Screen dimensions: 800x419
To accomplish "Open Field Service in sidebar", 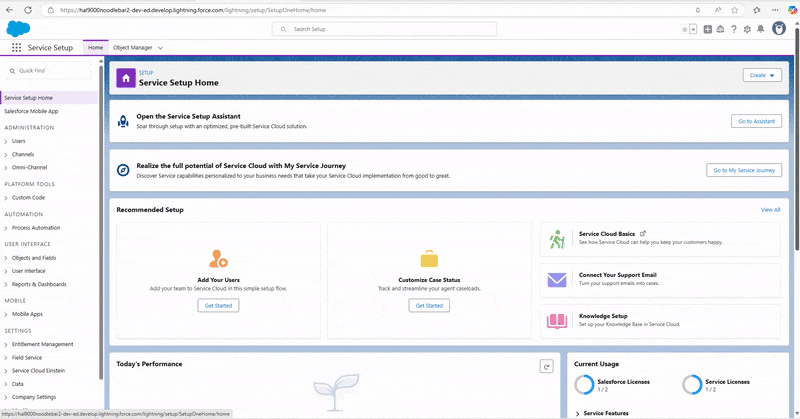I will (27, 358).
